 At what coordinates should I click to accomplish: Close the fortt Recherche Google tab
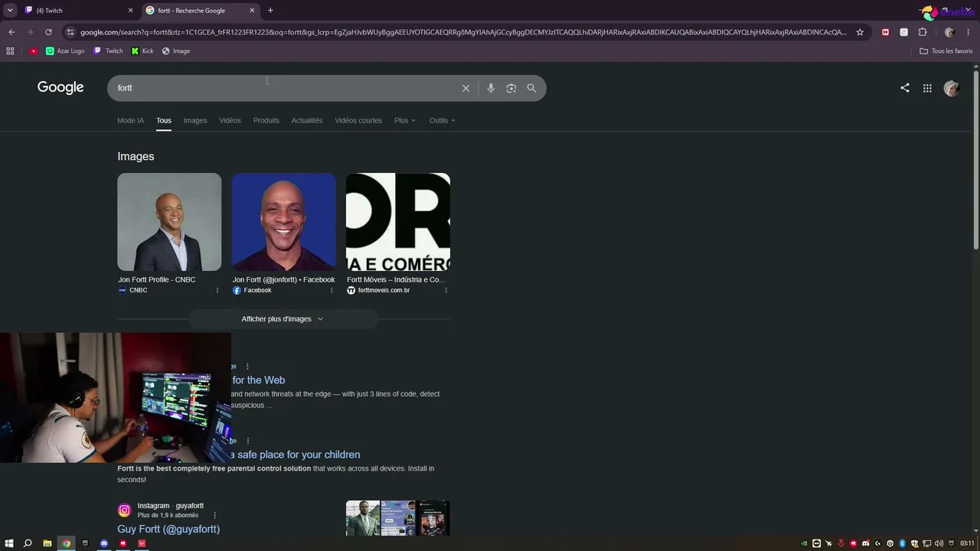[252, 11]
